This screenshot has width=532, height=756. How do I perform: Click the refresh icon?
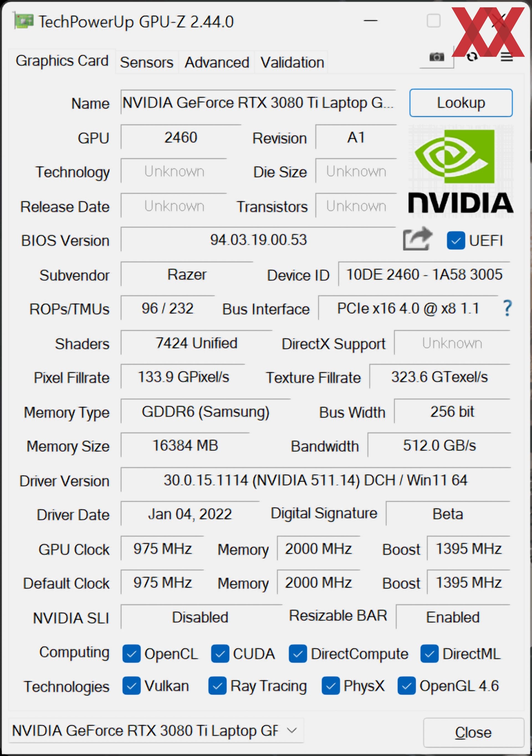pyautogui.click(x=472, y=57)
